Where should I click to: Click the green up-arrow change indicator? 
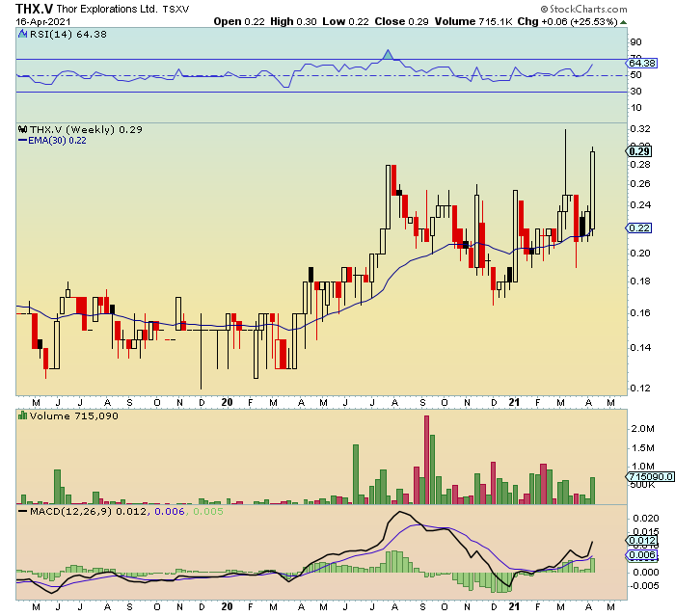623,22
